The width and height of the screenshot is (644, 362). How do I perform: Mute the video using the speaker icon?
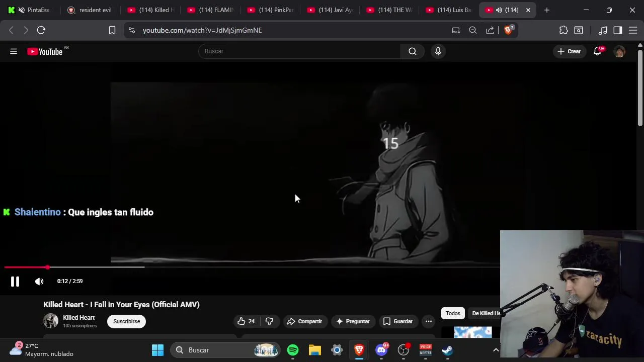(39, 282)
